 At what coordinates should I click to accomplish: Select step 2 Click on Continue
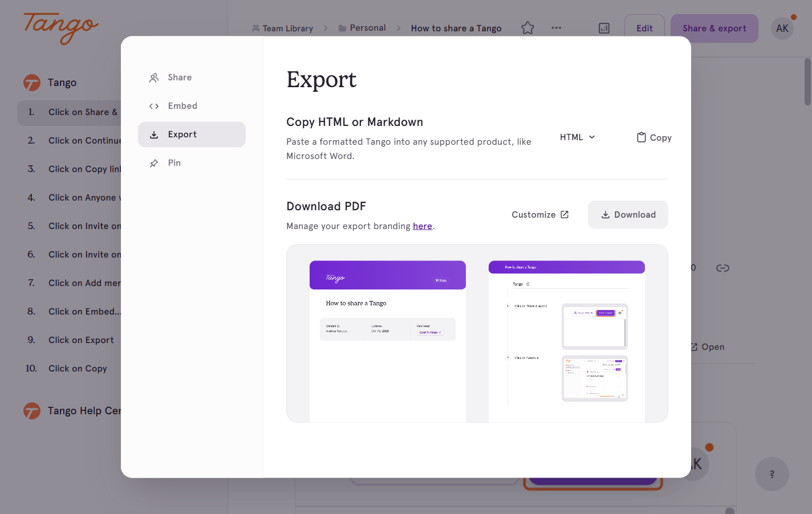tap(70, 141)
